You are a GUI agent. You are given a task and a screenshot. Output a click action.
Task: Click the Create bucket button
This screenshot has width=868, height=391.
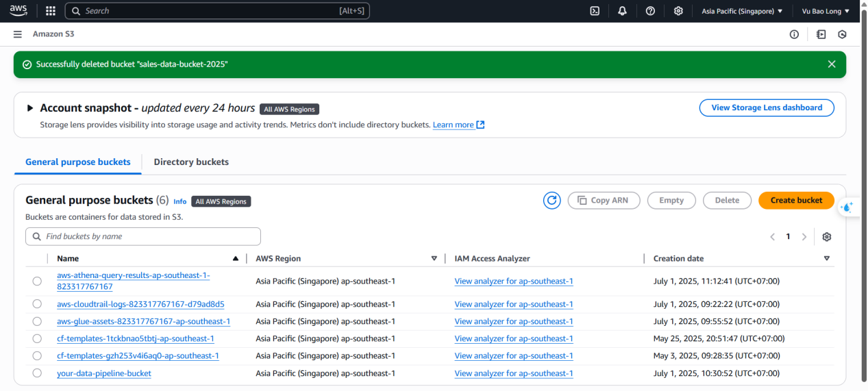[796, 201]
